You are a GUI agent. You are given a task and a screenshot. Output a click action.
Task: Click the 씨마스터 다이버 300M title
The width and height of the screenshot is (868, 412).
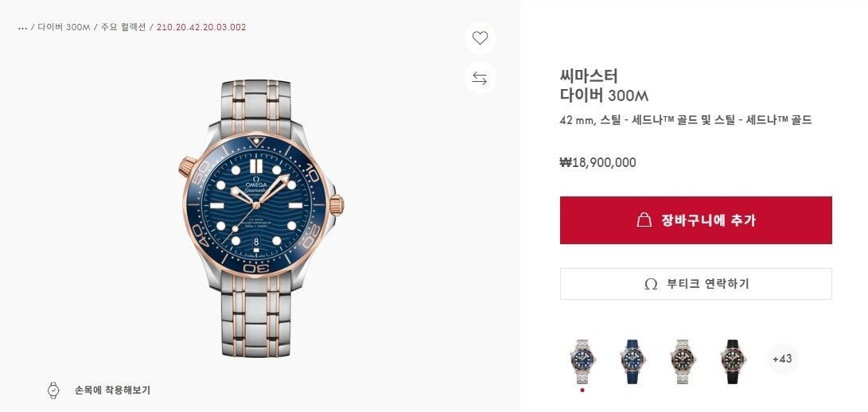tap(604, 86)
